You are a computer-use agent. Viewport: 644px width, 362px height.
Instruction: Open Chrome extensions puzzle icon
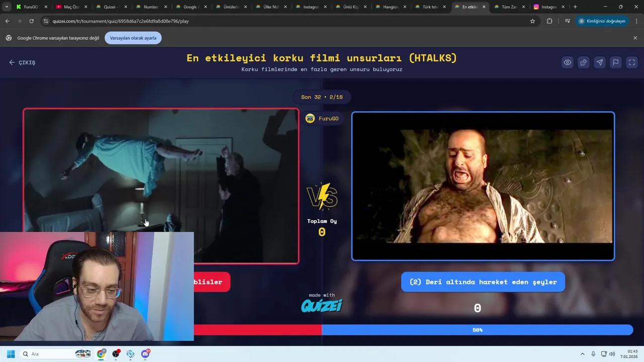click(x=549, y=21)
